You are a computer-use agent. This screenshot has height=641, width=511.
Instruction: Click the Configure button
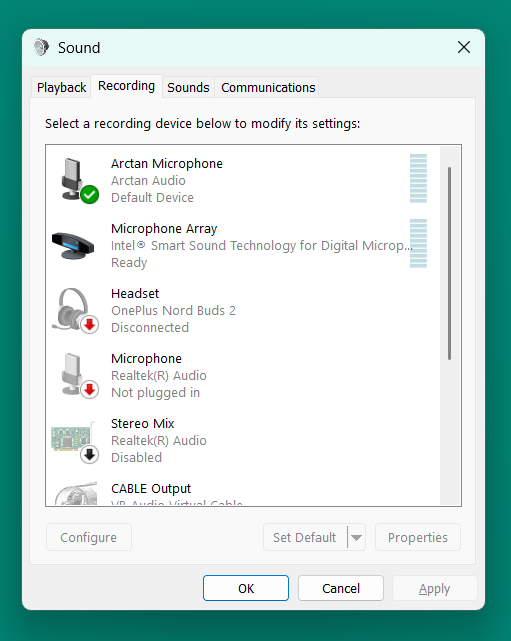tap(89, 537)
